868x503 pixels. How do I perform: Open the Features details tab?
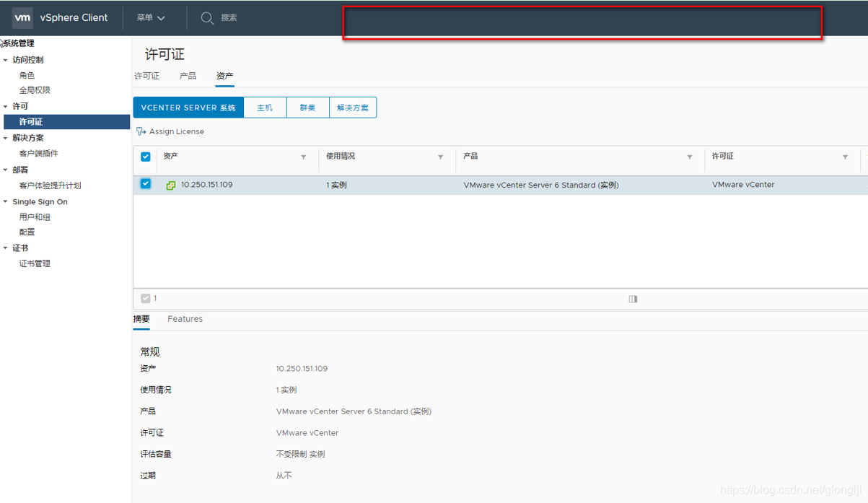pyautogui.click(x=185, y=319)
